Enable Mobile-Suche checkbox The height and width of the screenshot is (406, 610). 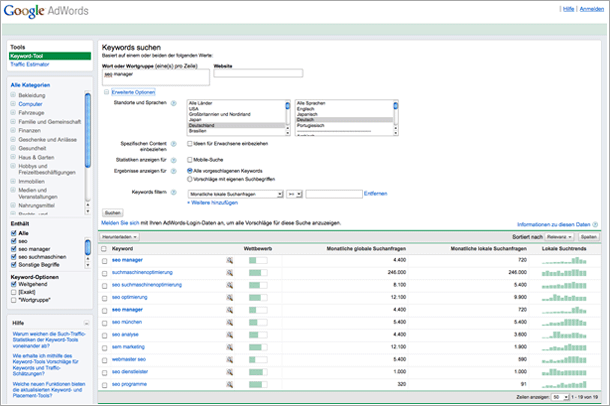190,160
